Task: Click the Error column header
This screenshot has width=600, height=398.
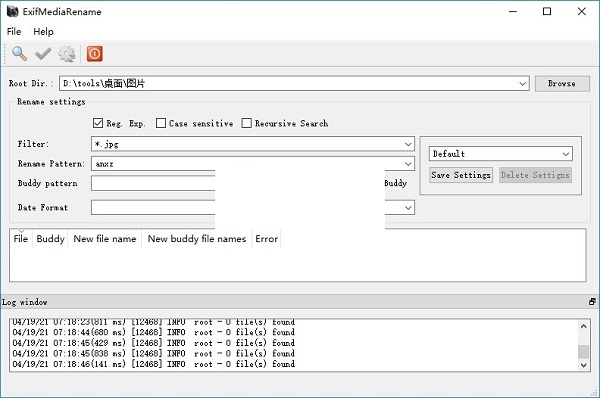Action: click(266, 239)
